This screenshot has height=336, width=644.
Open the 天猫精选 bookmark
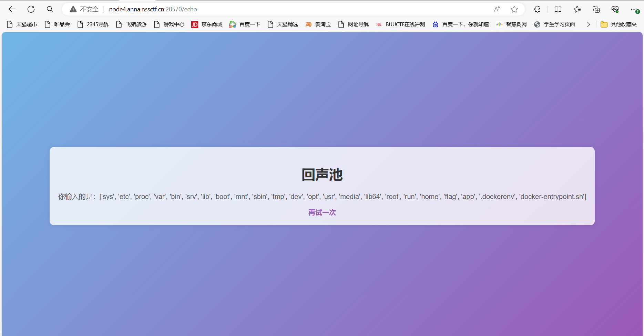point(283,24)
